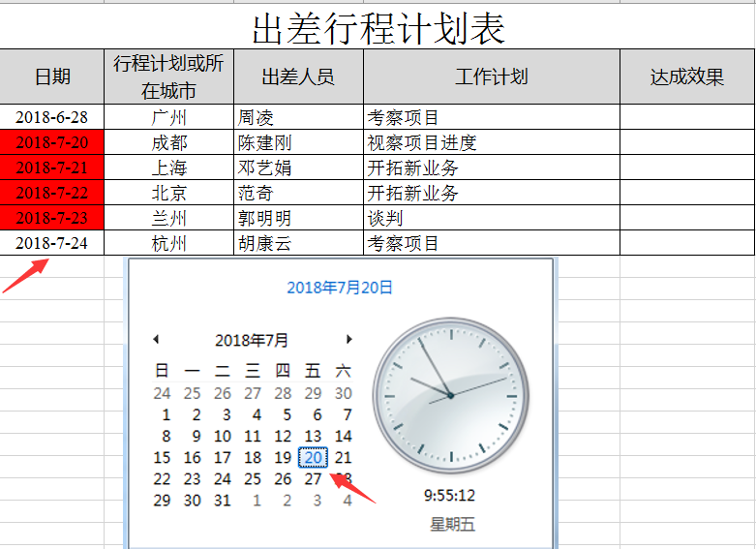Select day 20 in the calendar
756x549 pixels.
click(314, 457)
